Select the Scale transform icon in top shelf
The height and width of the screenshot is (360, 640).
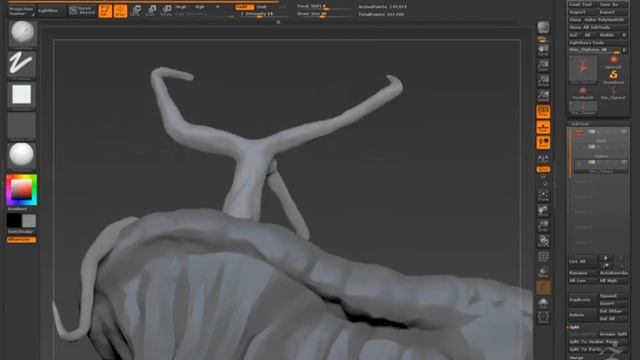point(151,10)
